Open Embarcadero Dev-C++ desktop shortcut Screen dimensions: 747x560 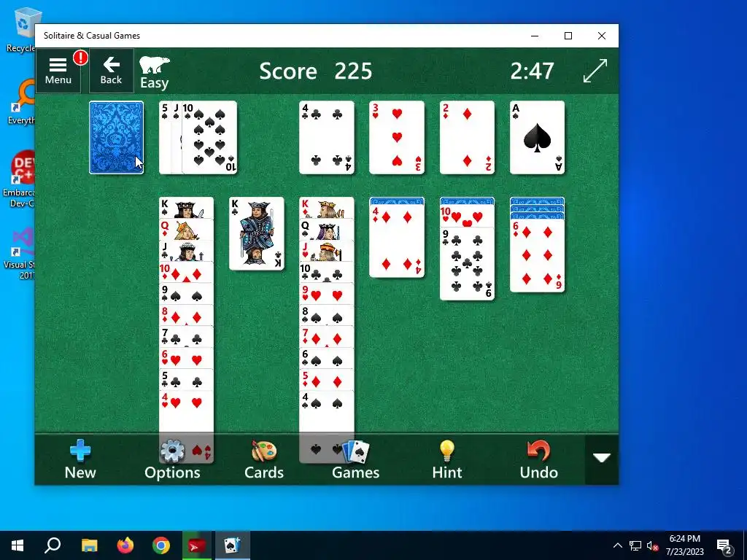click(20, 179)
